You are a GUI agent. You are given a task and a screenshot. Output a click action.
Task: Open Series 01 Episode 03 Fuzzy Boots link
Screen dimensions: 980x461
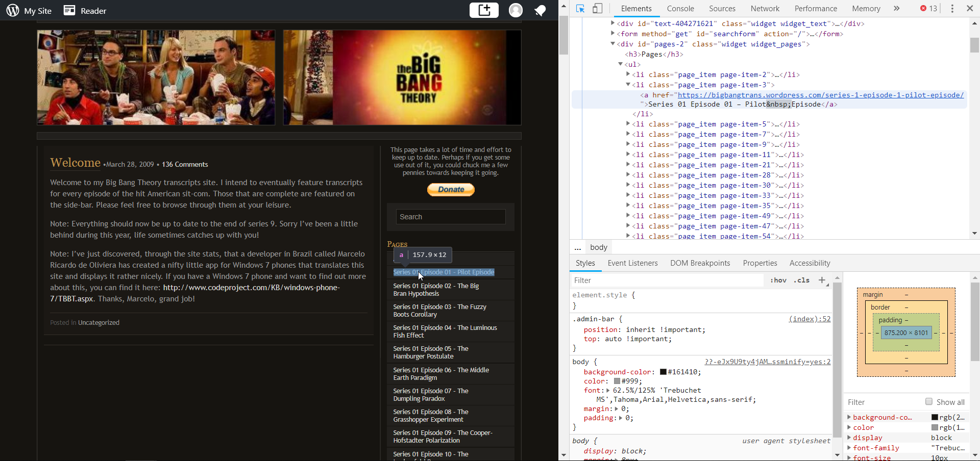coord(439,311)
